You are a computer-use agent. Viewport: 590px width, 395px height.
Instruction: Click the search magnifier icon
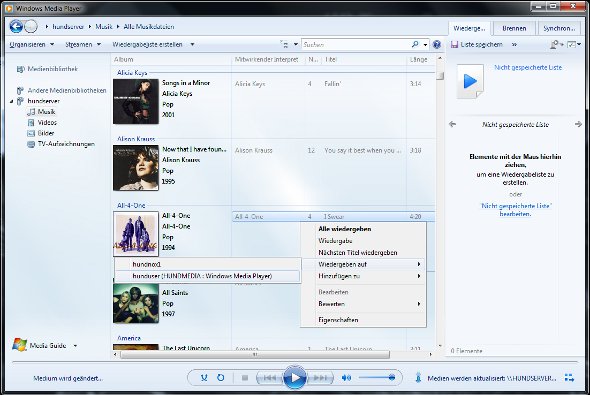click(415, 44)
